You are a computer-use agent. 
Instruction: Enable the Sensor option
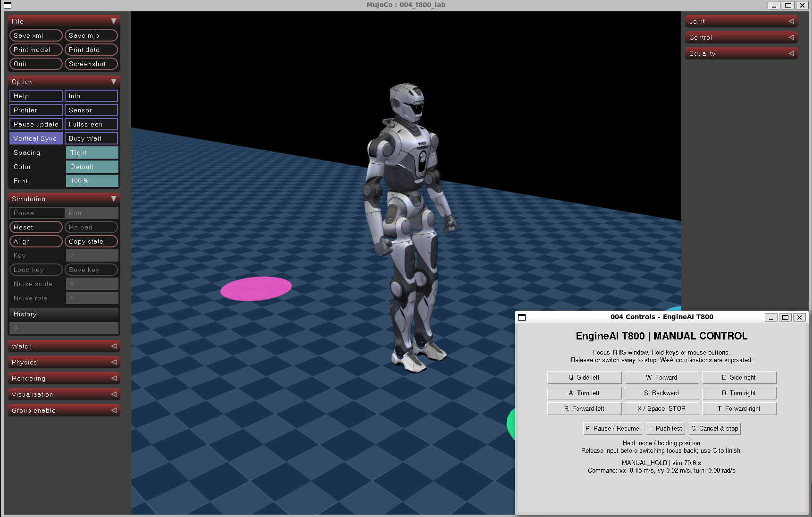pyautogui.click(x=91, y=110)
